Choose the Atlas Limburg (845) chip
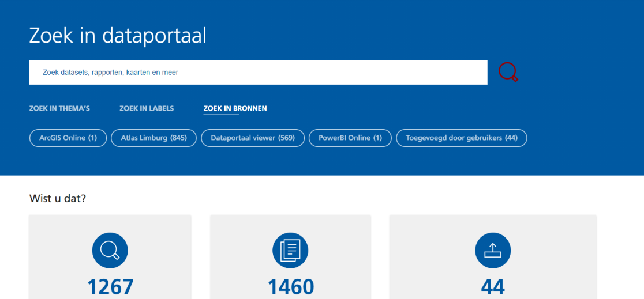 (153, 138)
